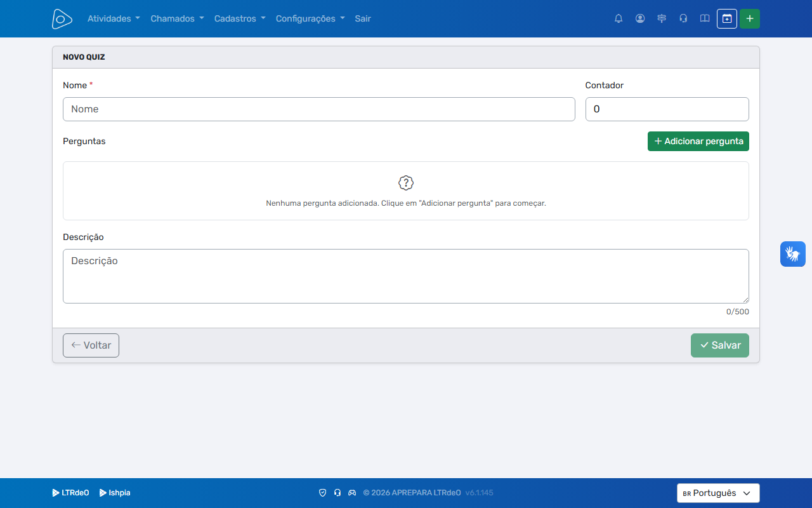Click the signpost icon in the navbar

[x=662, y=18]
